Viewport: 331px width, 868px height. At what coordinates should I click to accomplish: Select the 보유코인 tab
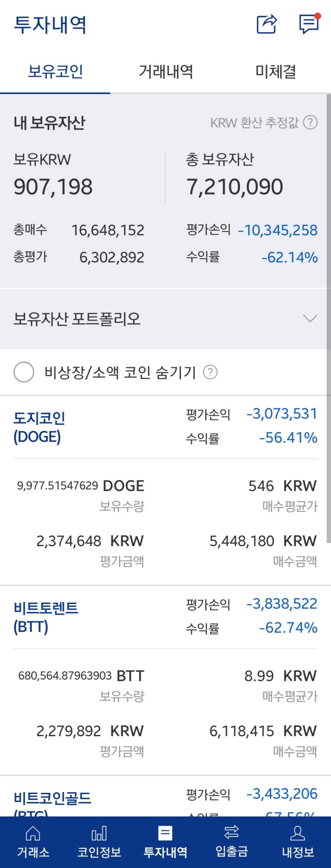tap(55, 71)
